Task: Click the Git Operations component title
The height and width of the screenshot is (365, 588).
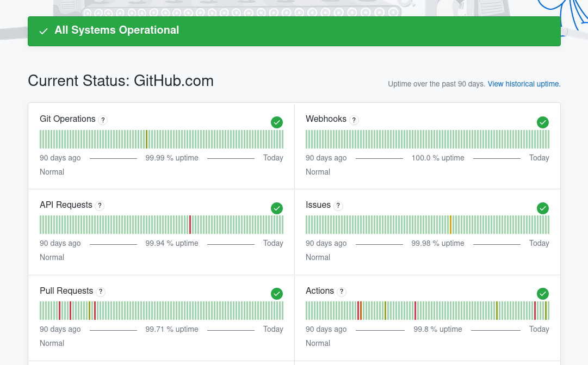Action: click(x=67, y=119)
